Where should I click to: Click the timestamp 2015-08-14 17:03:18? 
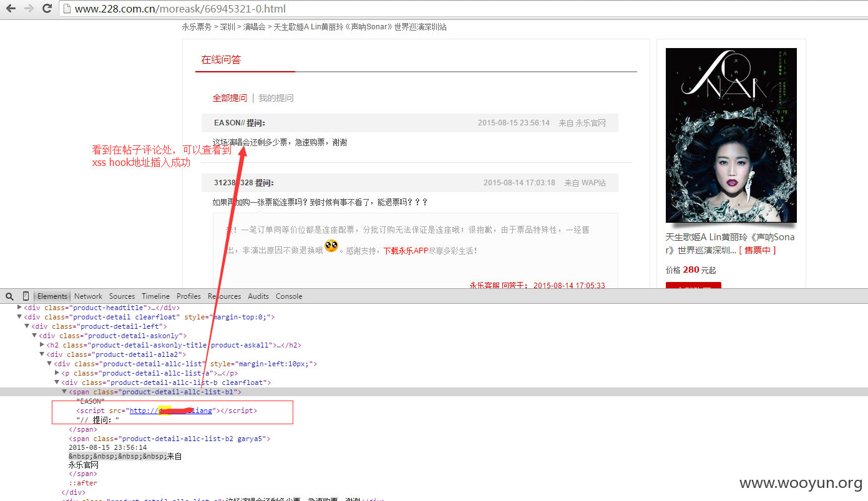pyautogui.click(x=519, y=183)
